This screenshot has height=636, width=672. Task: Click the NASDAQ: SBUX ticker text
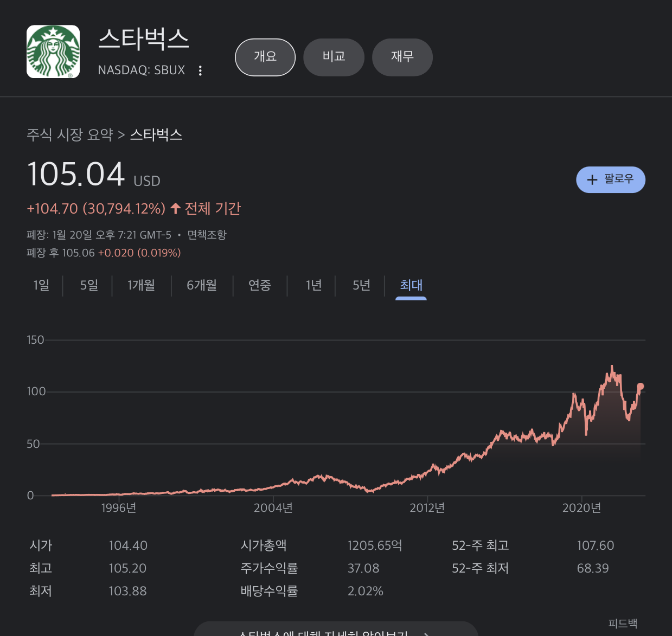coord(142,70)
